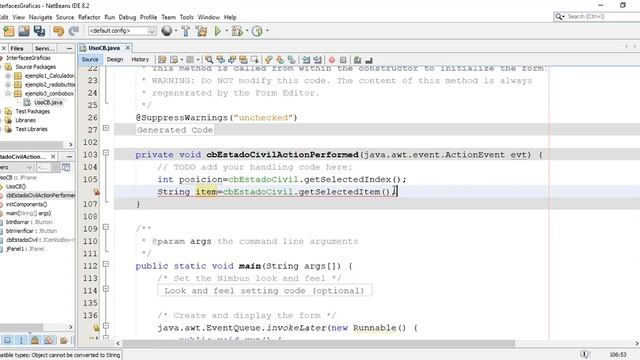Click the Profile Project clock icon

pos(257,31)
